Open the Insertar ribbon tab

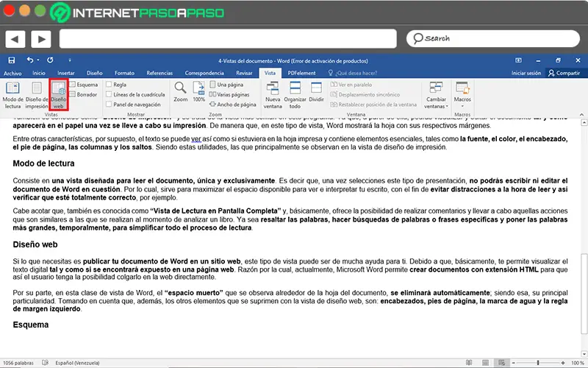click(x=66, y=73)
